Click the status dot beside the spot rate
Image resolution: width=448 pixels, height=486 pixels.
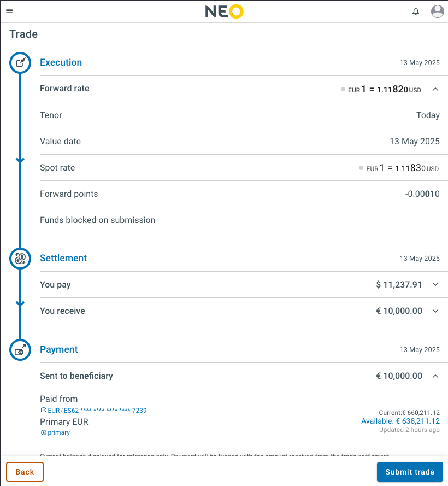pos(361,168)
